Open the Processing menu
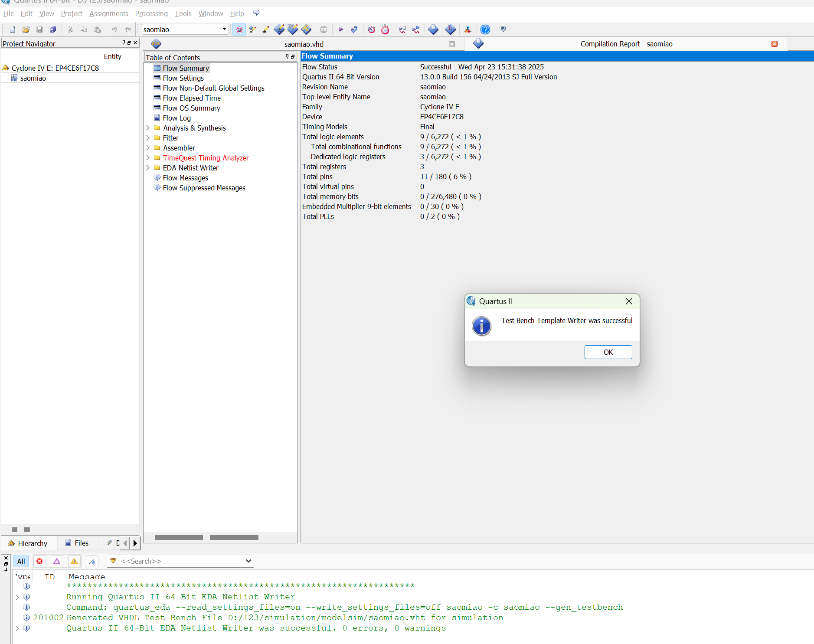This screenshot has height=644, width=814. 151,13
